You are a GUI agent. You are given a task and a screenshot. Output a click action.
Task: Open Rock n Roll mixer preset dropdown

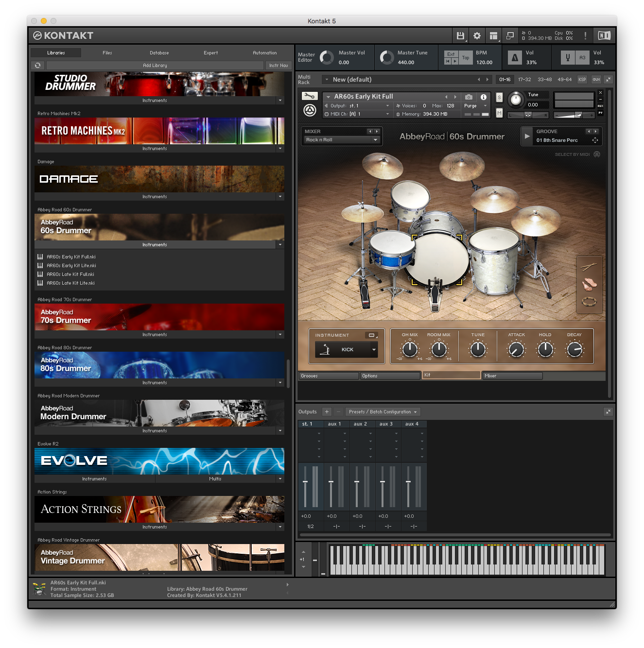pyautogui.click(x=341, y=140)
